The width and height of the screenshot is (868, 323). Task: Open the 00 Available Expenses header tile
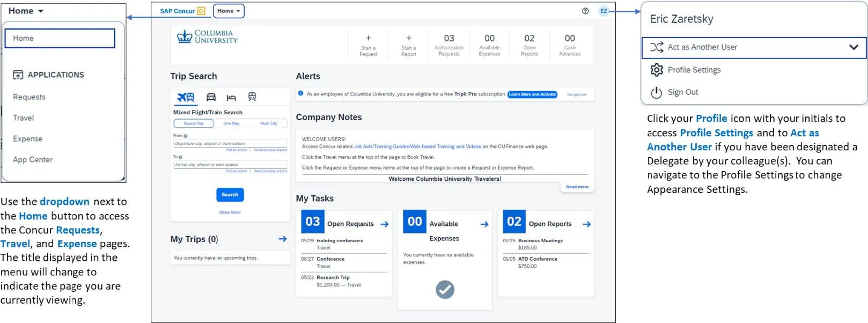coord(489,45)
